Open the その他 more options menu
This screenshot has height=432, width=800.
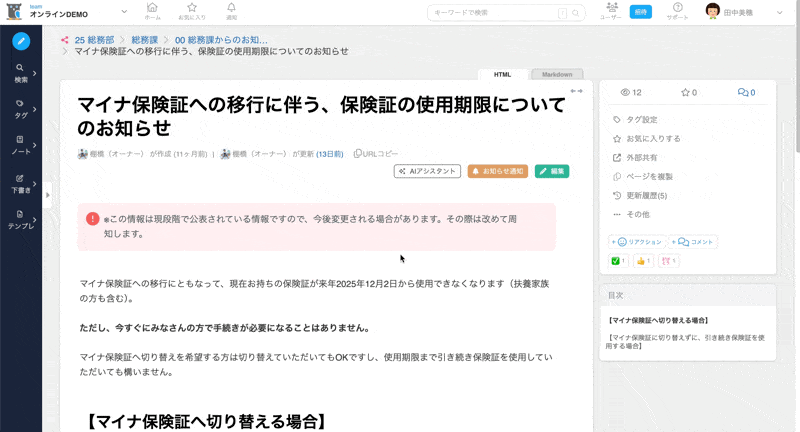637,214
